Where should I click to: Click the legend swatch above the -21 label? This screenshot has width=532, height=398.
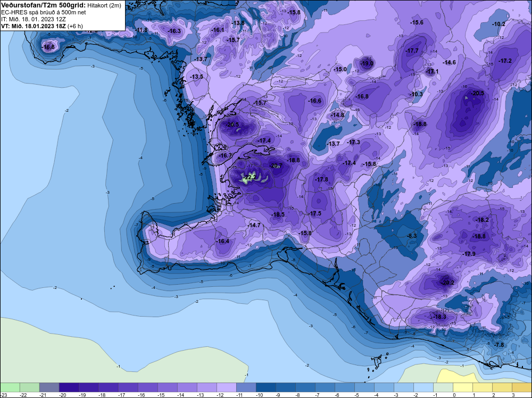point(49,387)
